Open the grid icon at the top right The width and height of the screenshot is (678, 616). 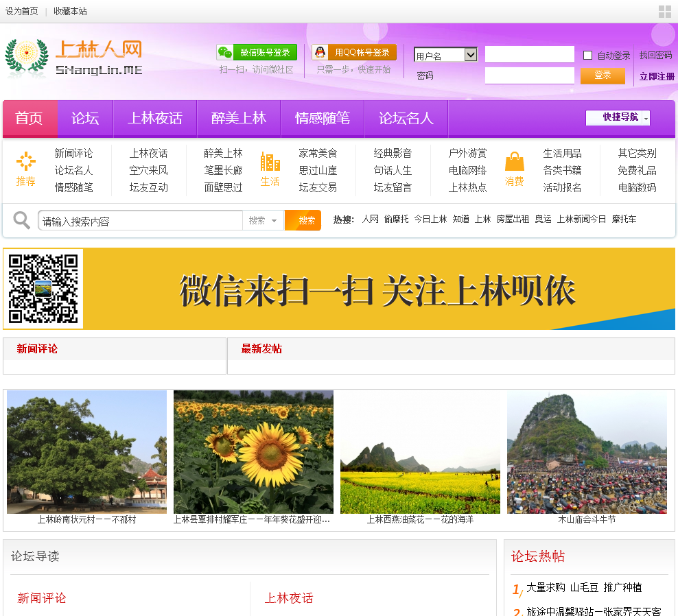point(664,11)
